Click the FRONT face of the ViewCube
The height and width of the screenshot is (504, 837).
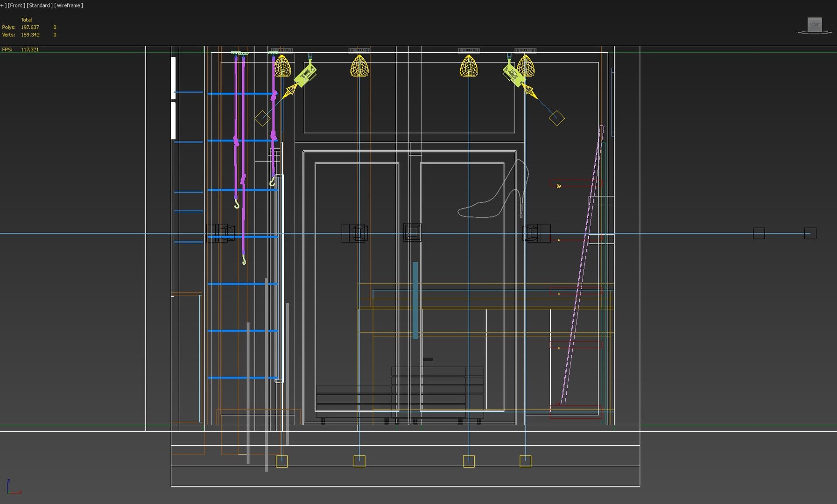815,24
